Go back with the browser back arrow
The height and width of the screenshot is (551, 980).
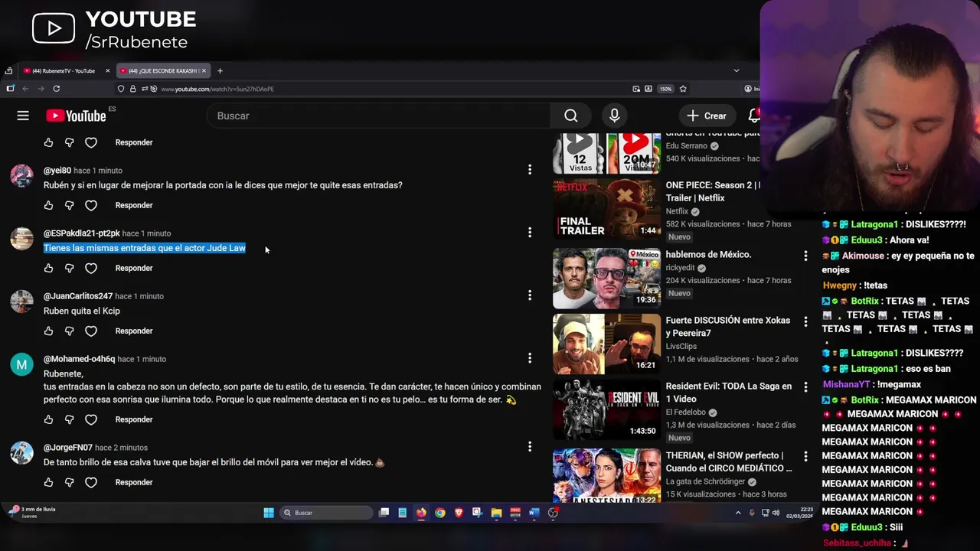point(25,89)
